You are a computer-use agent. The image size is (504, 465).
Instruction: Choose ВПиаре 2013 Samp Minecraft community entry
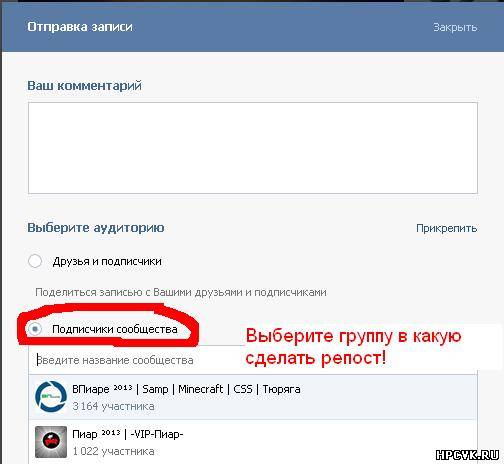(x=253, y=397)
